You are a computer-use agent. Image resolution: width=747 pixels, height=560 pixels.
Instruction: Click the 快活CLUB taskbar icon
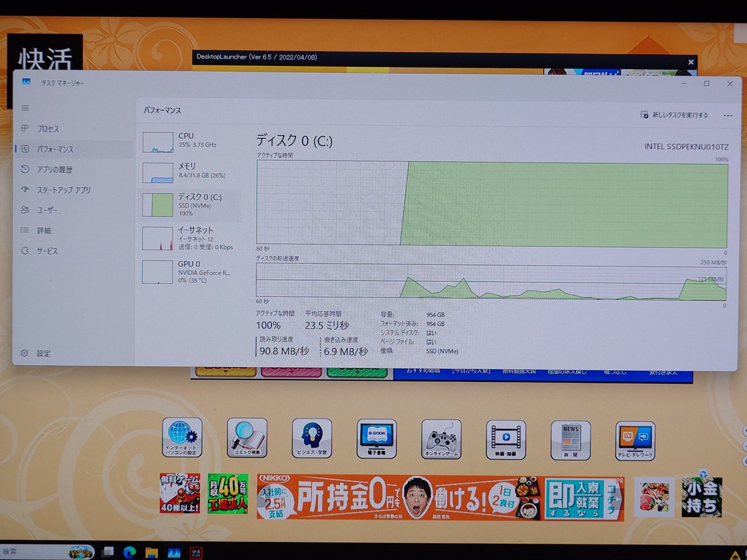click(196, 552)
